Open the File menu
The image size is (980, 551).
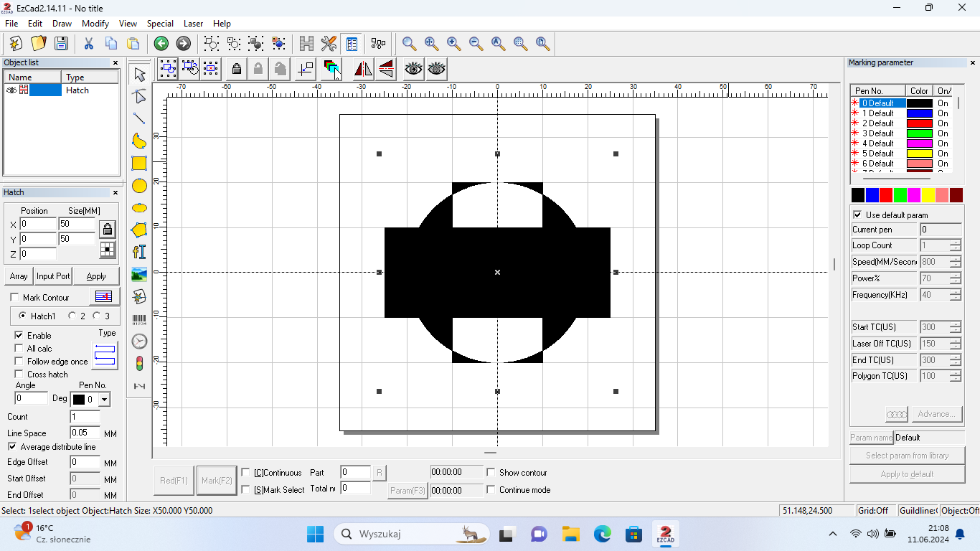[x=11, y=24]
